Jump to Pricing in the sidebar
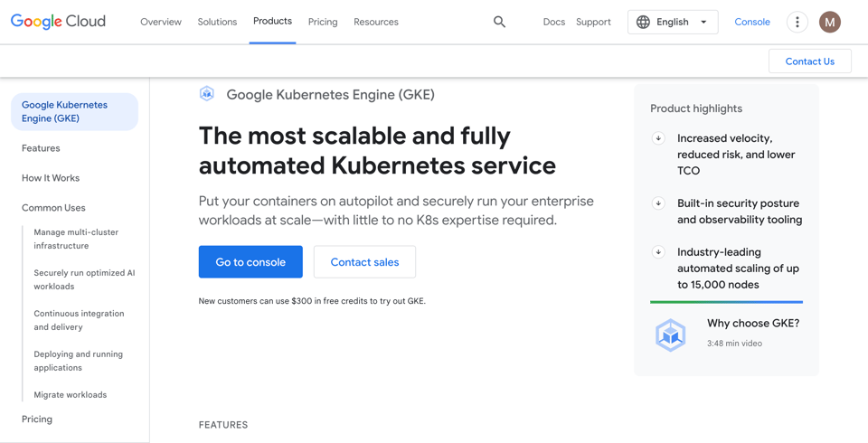 [x=37, y=419]
